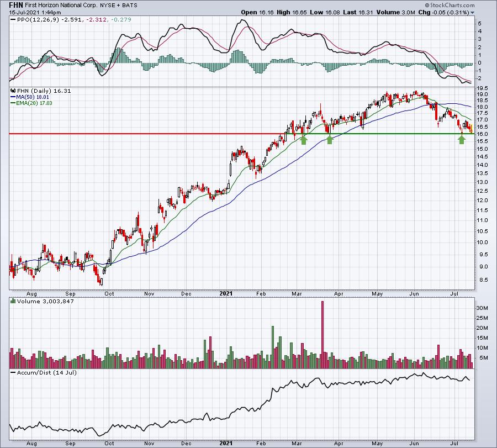Open the dropdown arrow after Chg value
This screenshot has width=497, height=448.
[x=472, y=13]
